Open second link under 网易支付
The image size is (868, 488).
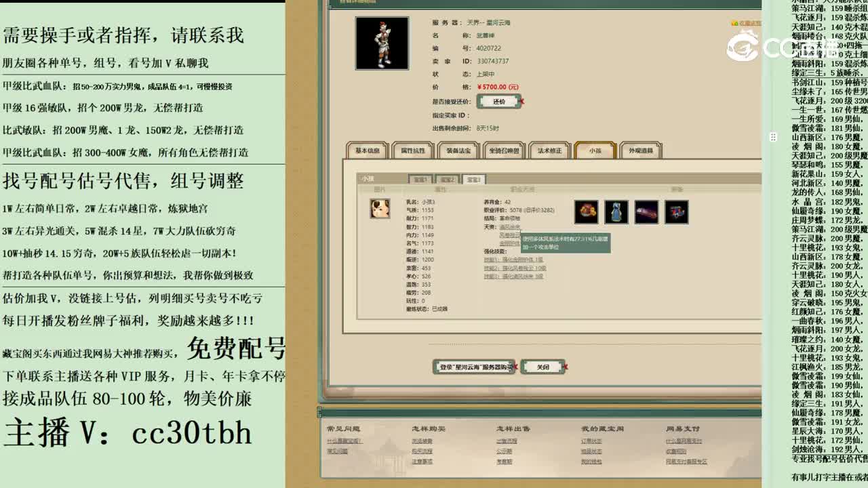click(x=676, y=451)
